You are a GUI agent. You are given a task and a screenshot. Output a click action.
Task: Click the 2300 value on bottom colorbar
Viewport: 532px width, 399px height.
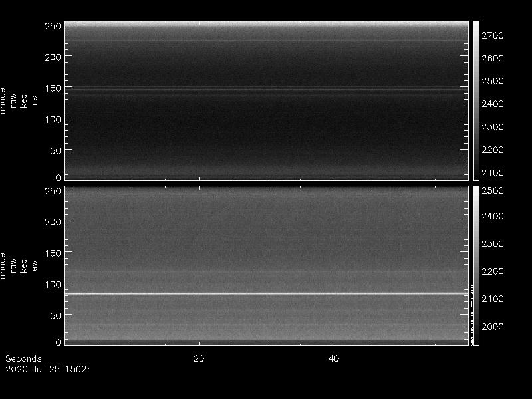point(497,245)
